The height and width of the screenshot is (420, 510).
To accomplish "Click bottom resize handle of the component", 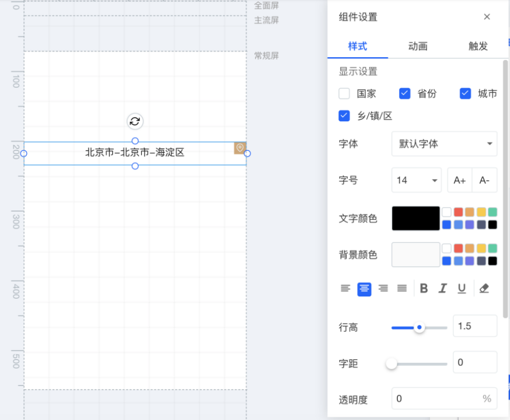I will pos(135,166).
